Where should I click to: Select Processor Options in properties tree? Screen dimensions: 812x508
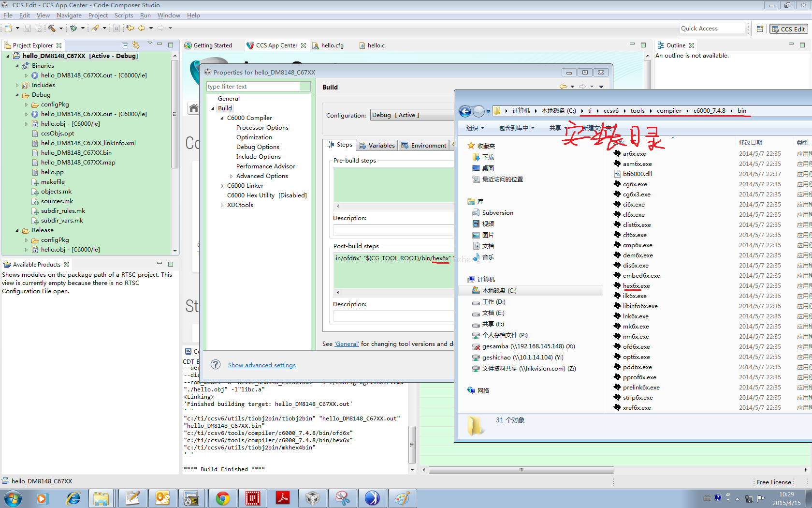262,128
